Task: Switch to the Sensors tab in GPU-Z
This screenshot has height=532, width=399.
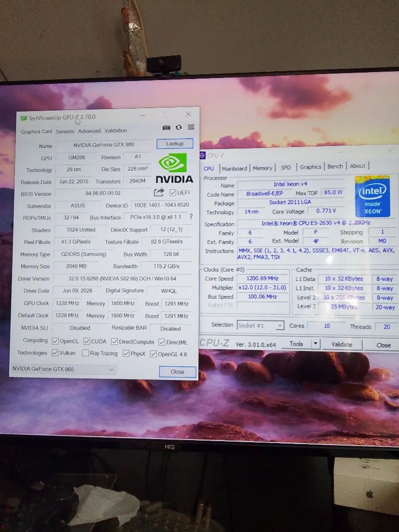Action: [x=65, y=131]
